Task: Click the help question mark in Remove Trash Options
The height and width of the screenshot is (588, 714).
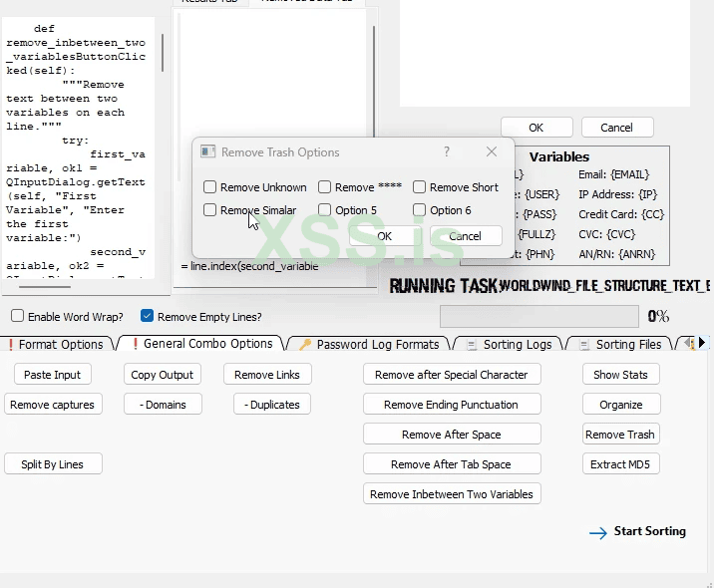Action: 447,151
